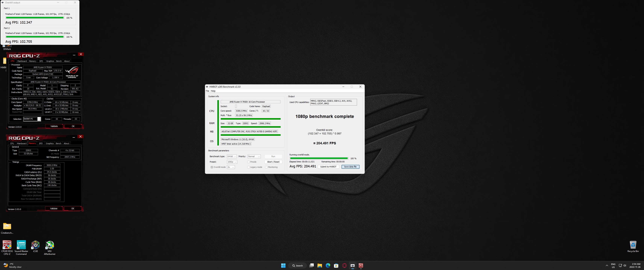644x270 pixels.
Task: Click OK in CPU-Z memory window
Action: click(73, 209)
